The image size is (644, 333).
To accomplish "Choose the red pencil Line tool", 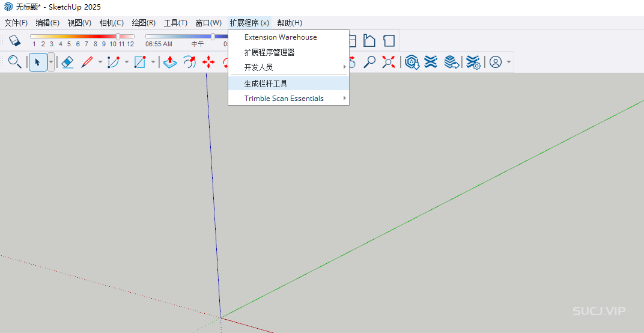I will 87,62.
